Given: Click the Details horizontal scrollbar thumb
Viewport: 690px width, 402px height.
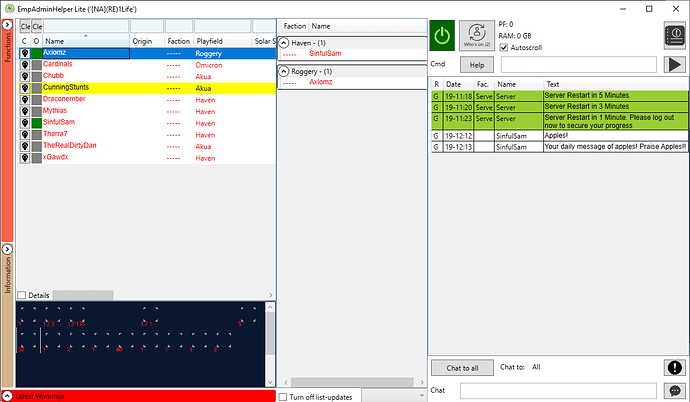Looking at the screenshot, I should tap(83, 295).
